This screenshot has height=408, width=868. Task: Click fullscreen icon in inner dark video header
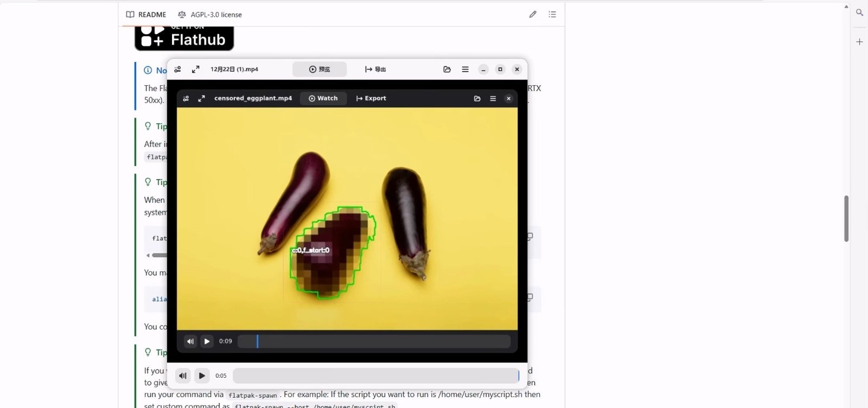point(201,99)
